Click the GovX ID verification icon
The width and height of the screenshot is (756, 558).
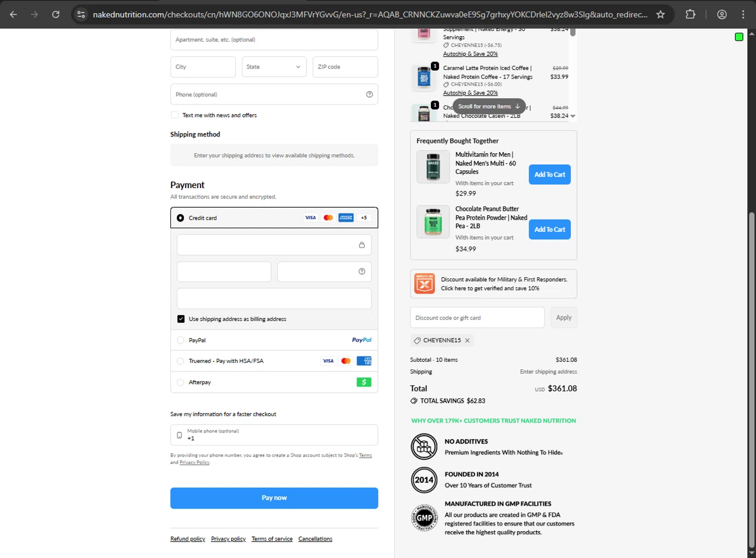point(424,283)
